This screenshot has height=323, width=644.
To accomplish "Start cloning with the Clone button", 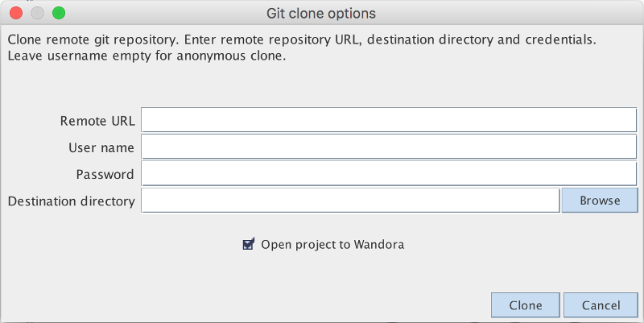I will click(x=526, y=306).
